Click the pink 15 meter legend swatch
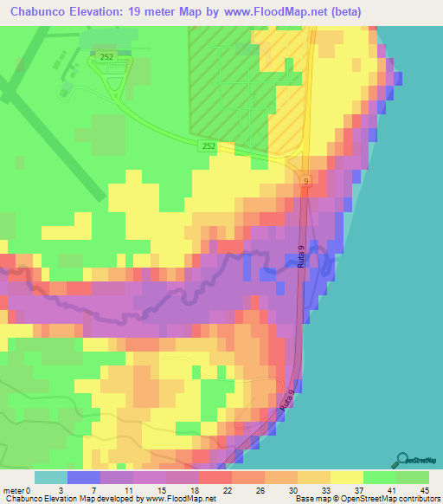Screen dimensions: 443x504 150,478
